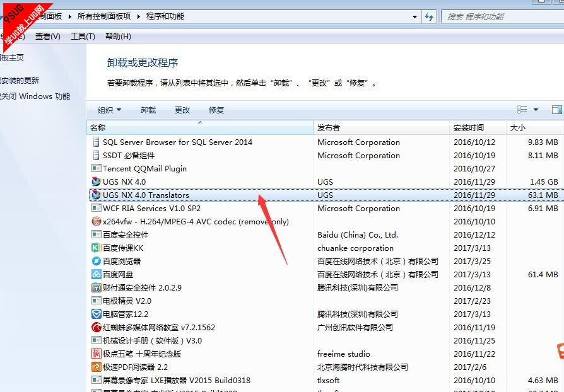
Task: Open the 工具(T) menu
Action: 83,37
